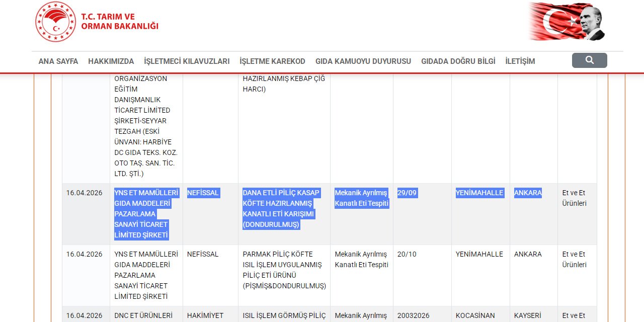The height and width of the screenshot is (322, 644).
Task: Click the ministry emblem logo
Action: (x=55, y=22)
